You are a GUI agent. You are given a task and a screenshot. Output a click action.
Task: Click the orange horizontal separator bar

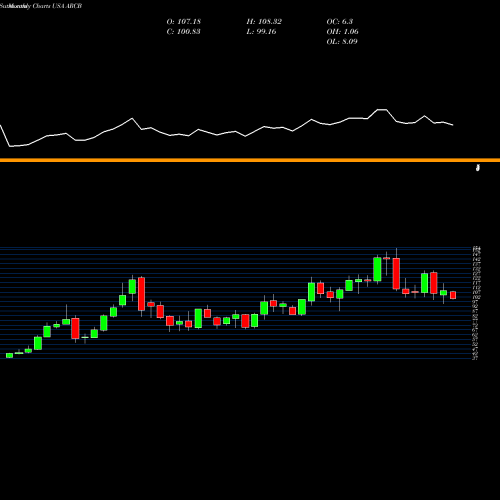point(250,160)
